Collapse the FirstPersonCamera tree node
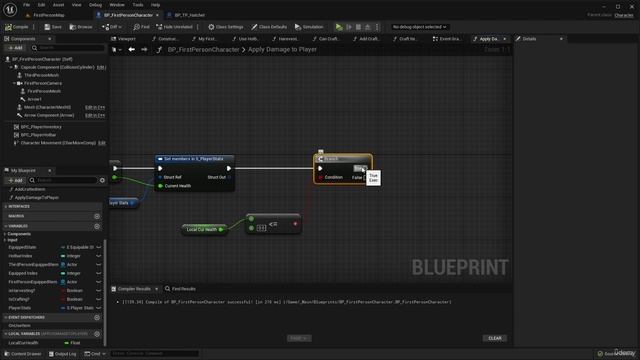640x360 pixels. tap(14, 83)
